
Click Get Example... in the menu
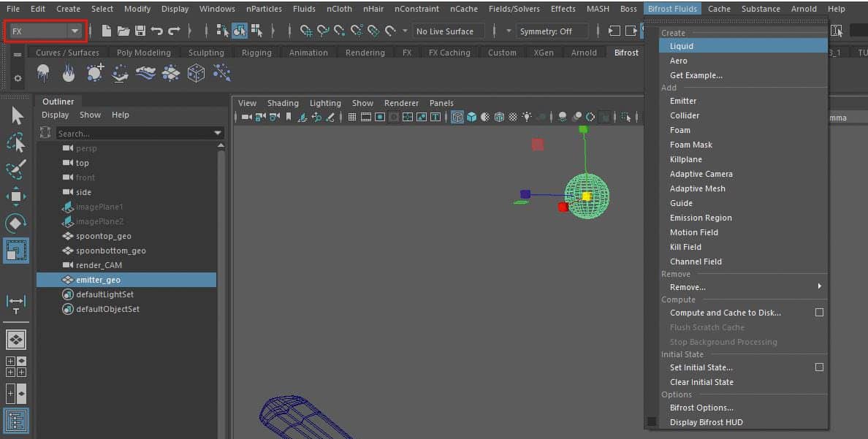point(743,75)
